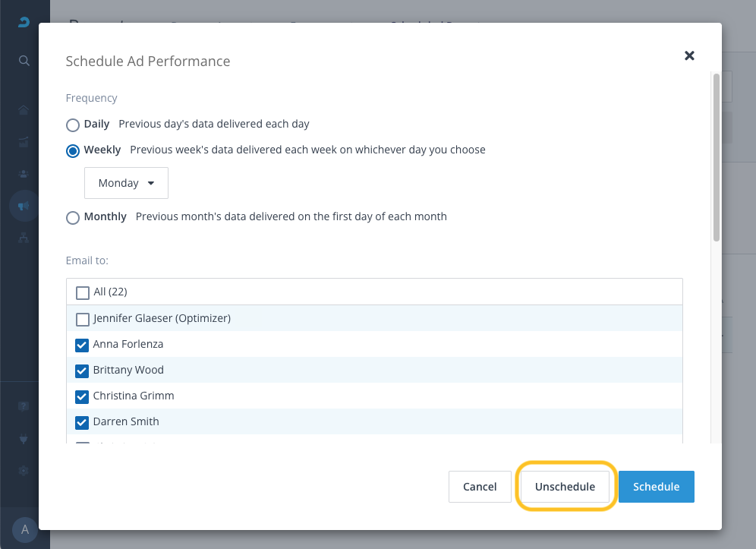Click 'Previous day's data delivered each day' text
The height and width of the screenshot is (549, 756).
click(x=214, y=124)
